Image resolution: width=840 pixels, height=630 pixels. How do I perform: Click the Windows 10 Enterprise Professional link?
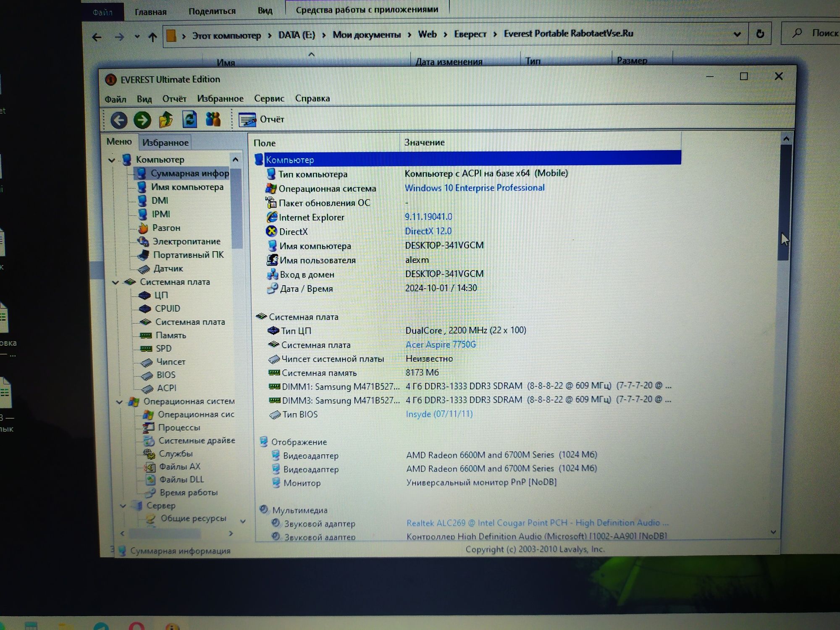pos(475,188)
